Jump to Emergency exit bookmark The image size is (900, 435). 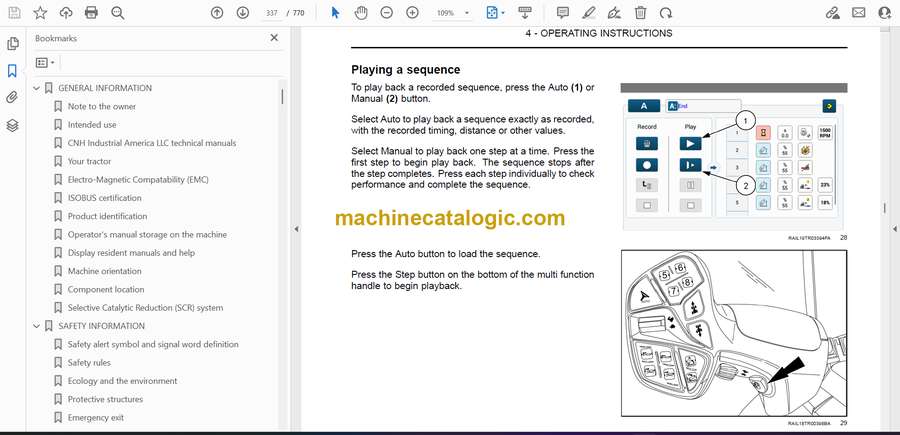(x=95, y=417)
